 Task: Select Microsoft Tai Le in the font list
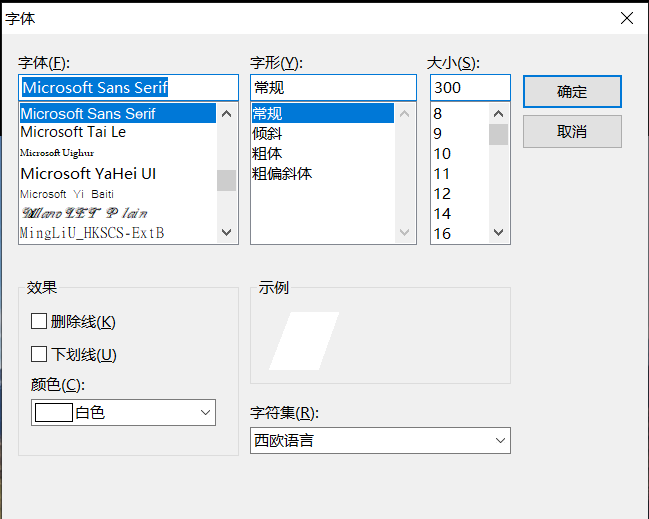point(118,132)
